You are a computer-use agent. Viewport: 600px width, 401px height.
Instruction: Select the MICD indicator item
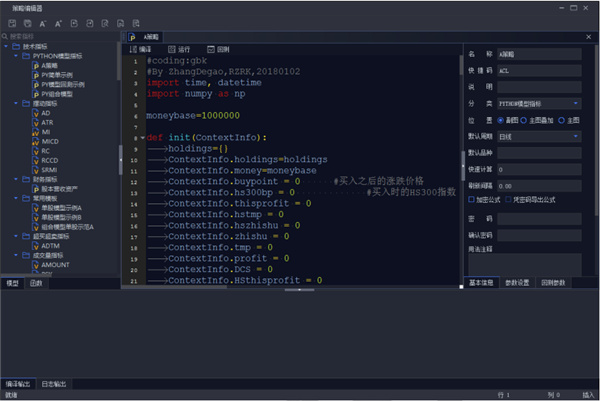click(49, 141)
